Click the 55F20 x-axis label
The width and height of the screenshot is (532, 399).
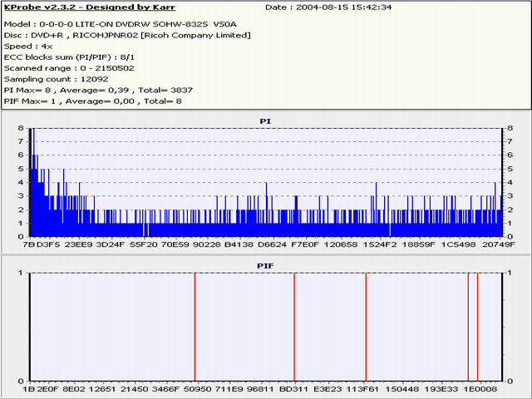pos(144,244)
